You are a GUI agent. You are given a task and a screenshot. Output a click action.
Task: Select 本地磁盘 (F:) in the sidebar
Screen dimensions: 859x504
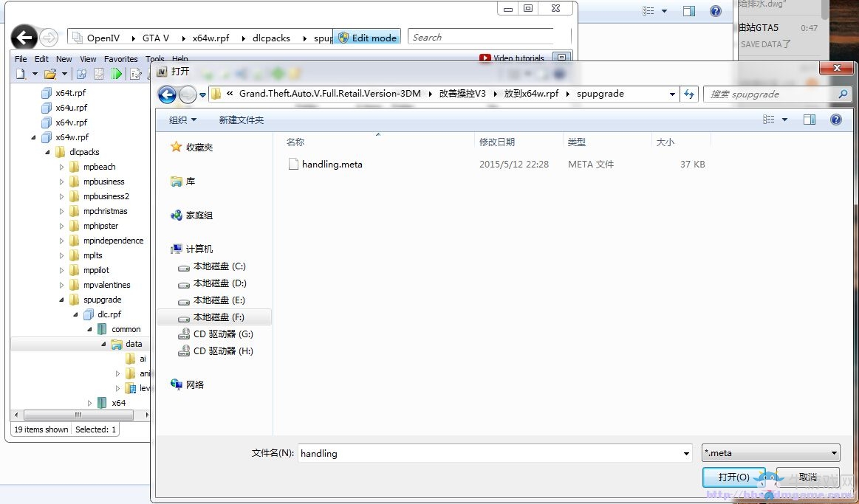point(214,317)
